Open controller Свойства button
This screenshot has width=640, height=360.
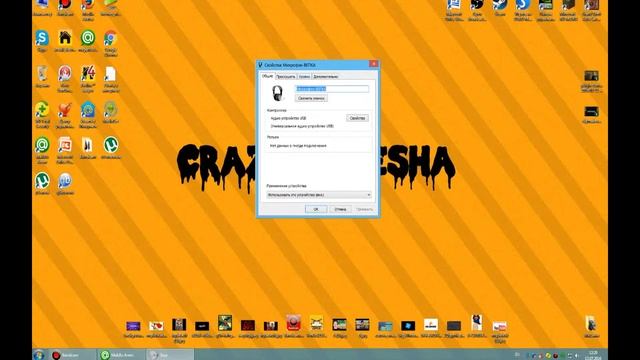(x=357, y=118)
